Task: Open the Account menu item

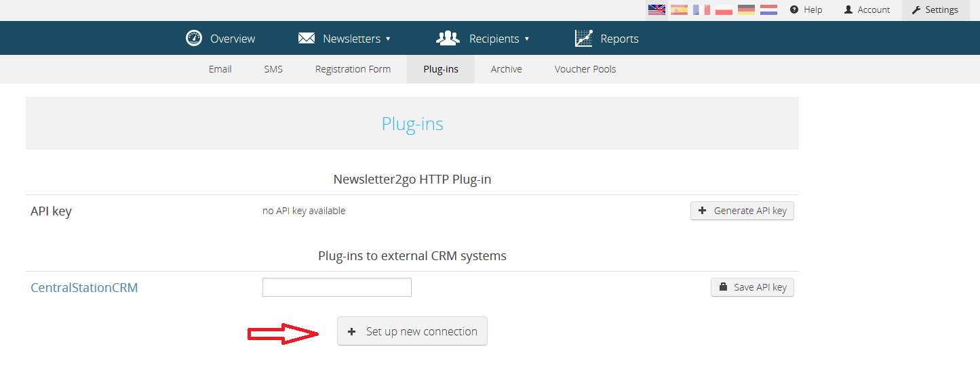Action: pyautogui.click(x=867, y=9)
